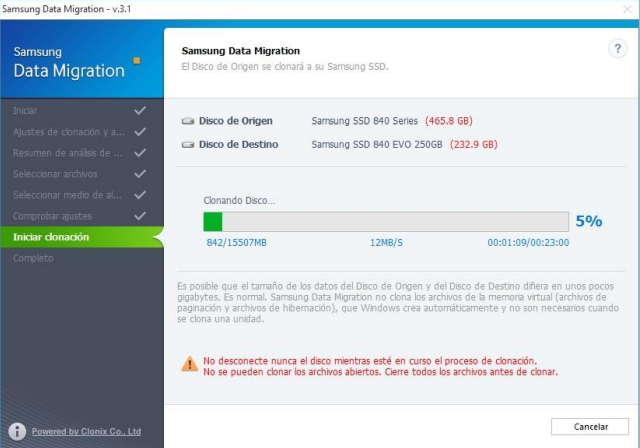640x448 pixels.
Task: Click the 842/15507MB transferred value
Action: tap(236, 243)
